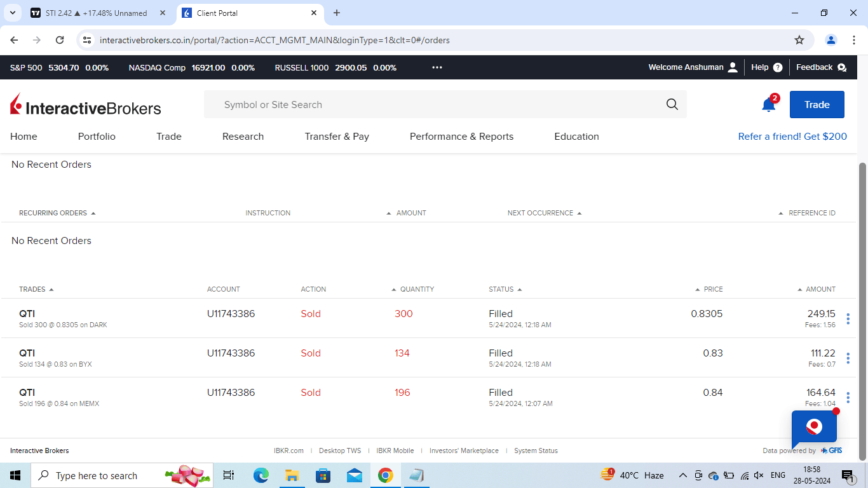Focus the browser address bar URL
Viewport: 868px width, 488px height.
[275, 40]
